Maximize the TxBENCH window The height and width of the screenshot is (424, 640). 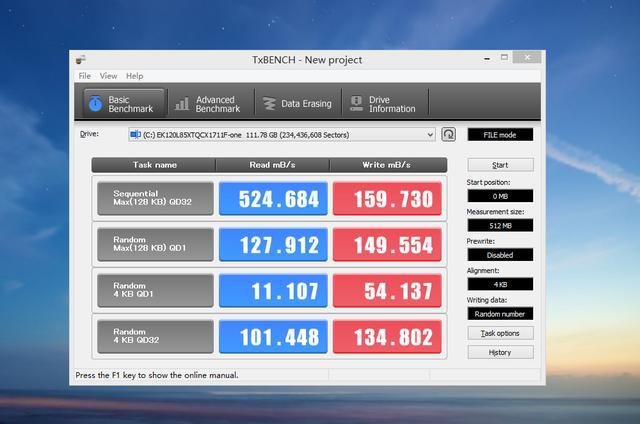(x=504, y=58)
